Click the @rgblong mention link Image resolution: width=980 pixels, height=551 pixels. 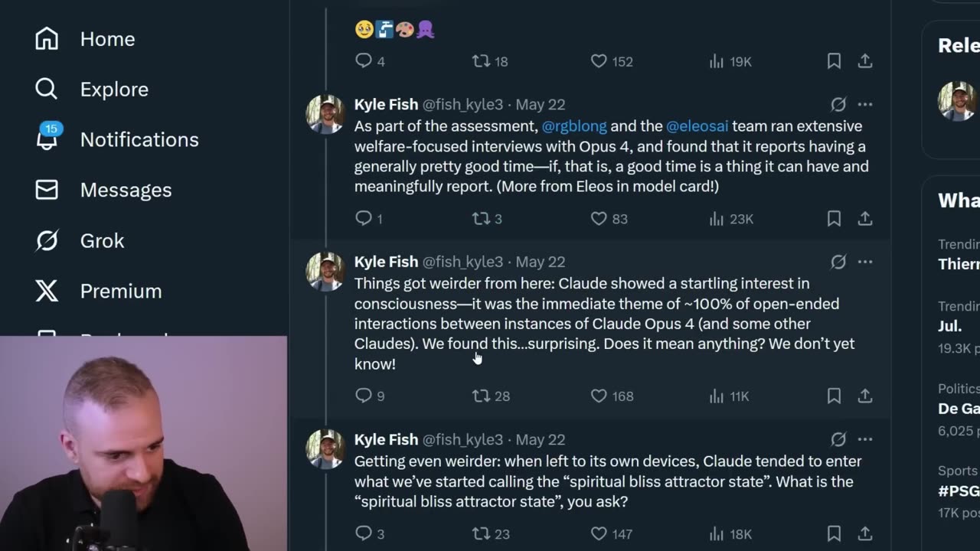point(574,126)
